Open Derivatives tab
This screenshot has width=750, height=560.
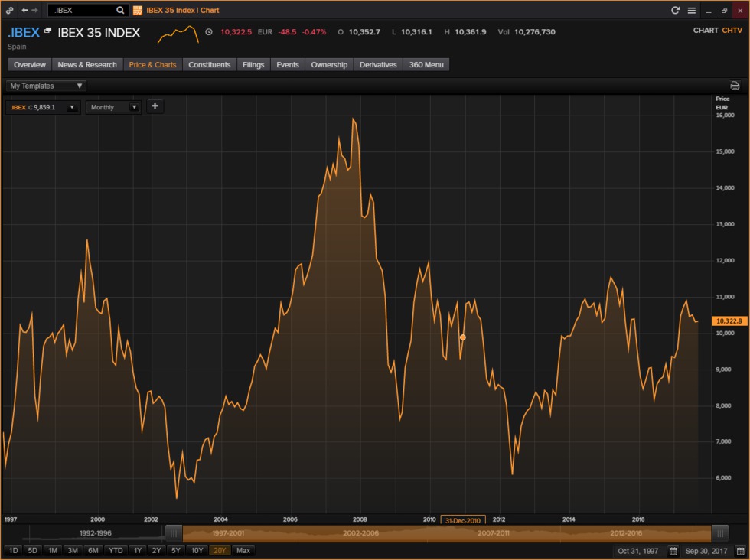[x=378, y=64]
